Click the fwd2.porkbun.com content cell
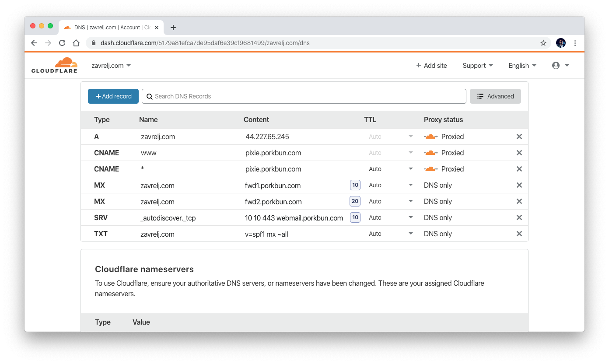 pyautogui.click(x=273, y=202)
